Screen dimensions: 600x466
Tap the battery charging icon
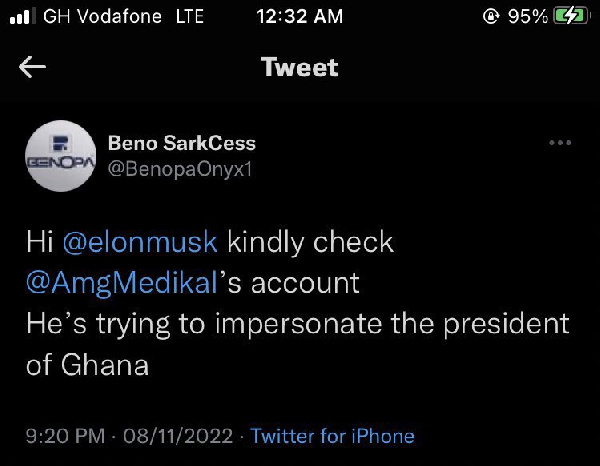pos(571,16)
